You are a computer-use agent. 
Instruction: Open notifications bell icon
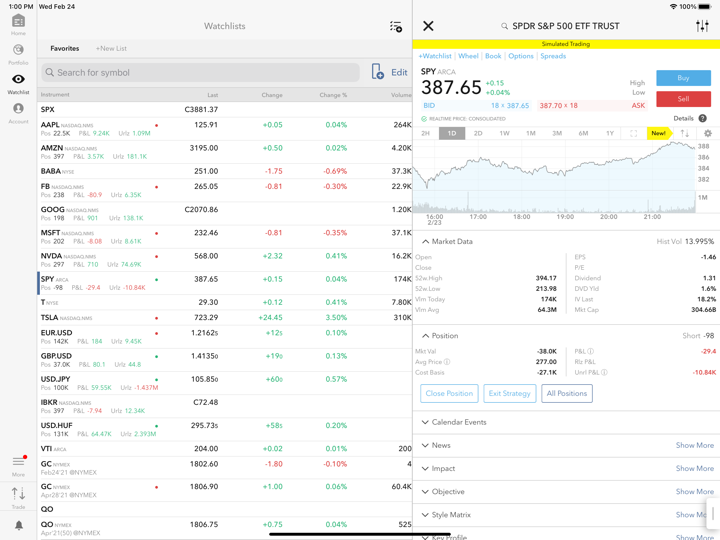click(x=18, y=526)
